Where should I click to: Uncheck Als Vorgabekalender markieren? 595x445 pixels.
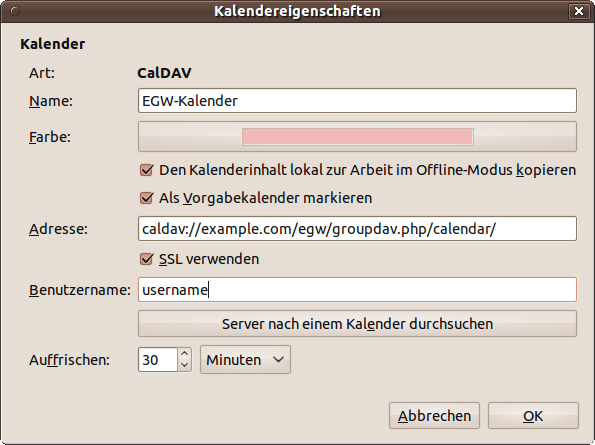point(146,198)
